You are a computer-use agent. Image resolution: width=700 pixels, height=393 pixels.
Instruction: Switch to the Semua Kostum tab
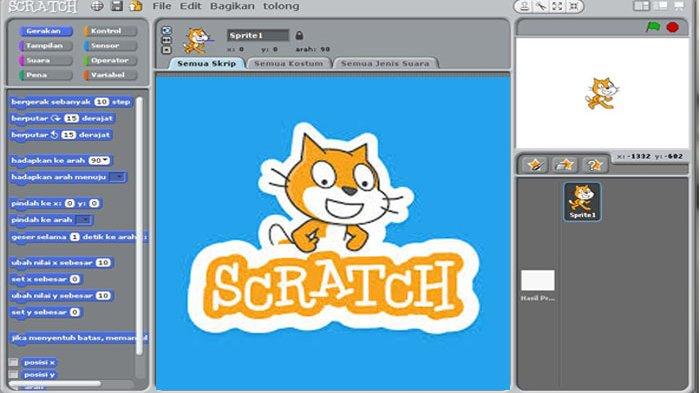coord(288,63)
